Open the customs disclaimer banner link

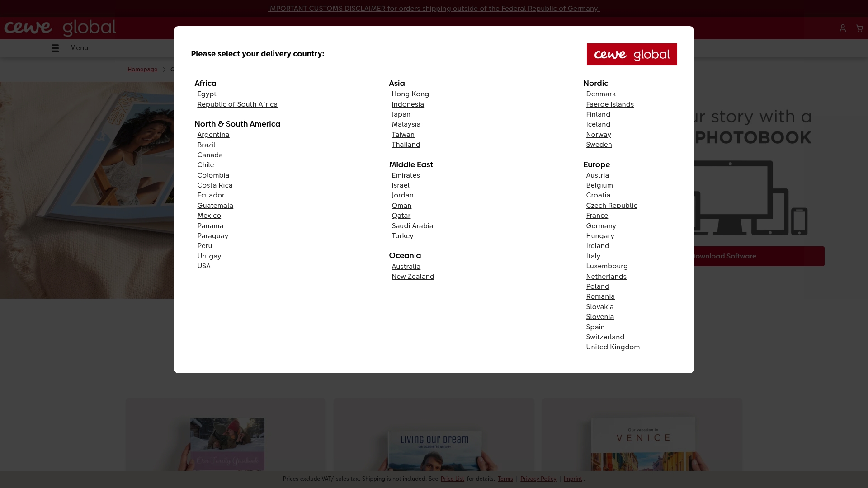(434, 8)
